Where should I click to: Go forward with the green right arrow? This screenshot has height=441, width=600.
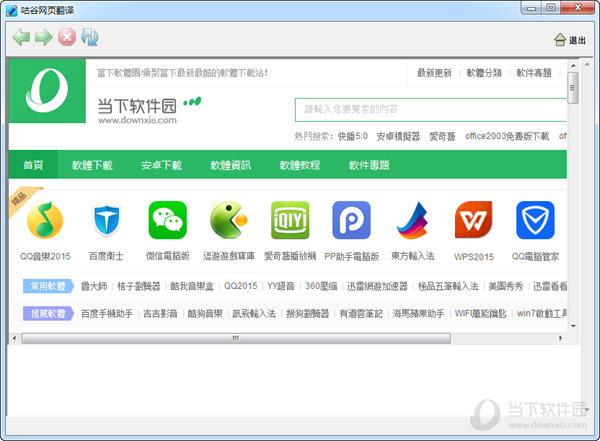tap(44, 37)
